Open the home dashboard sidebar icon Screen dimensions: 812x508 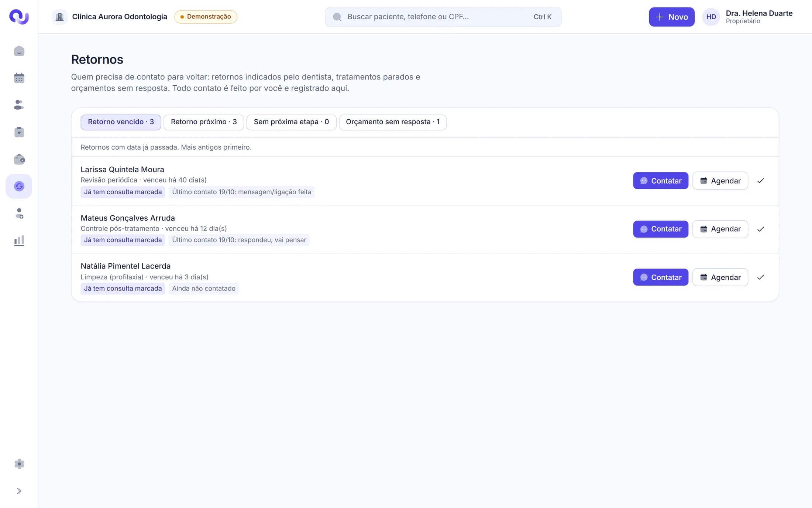(19, 51)
